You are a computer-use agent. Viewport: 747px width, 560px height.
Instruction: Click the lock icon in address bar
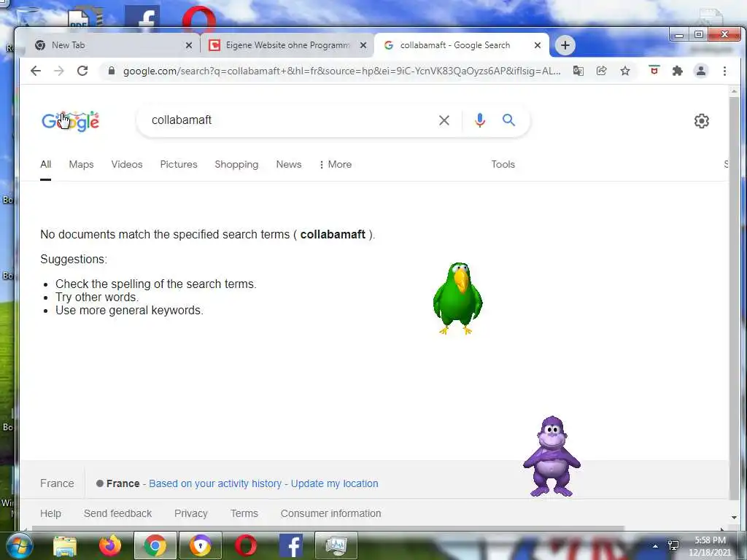click(112, 71)
